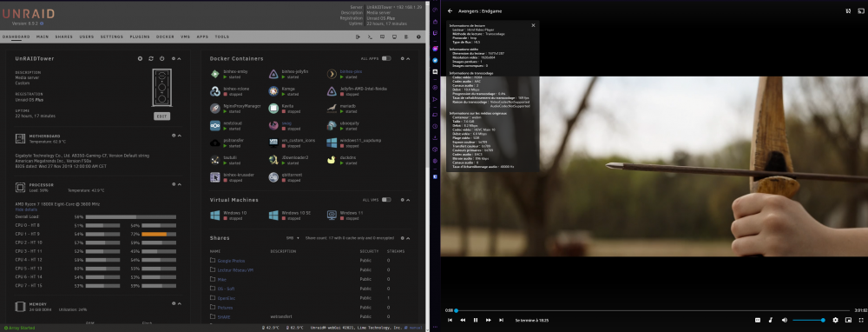Close the playback information overlay
Viewport: 868px width, 332px height.
pyautogui.click(x=533, y=25)
